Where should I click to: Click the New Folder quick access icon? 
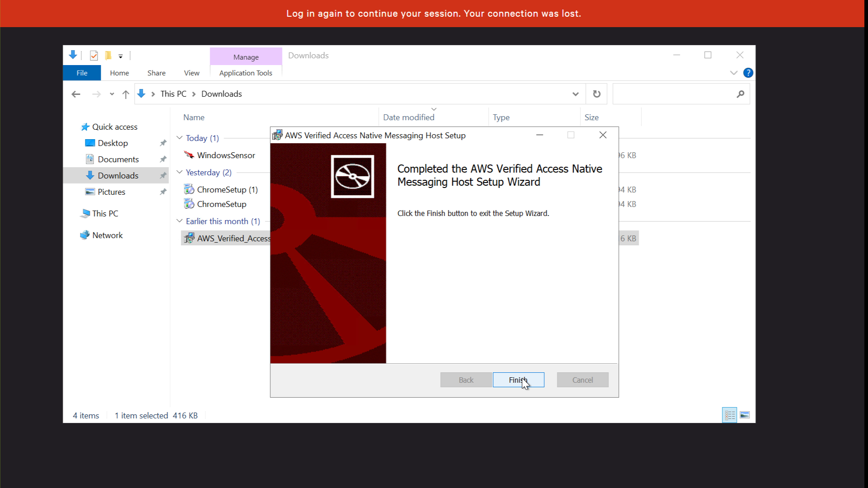pos(108,56)
